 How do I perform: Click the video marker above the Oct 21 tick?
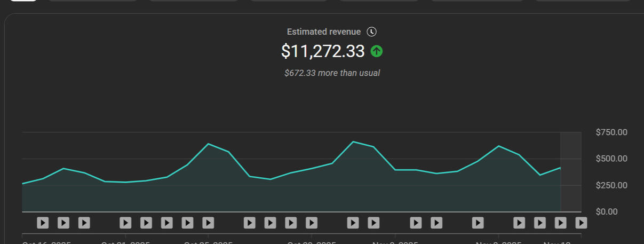pos(125,223)
